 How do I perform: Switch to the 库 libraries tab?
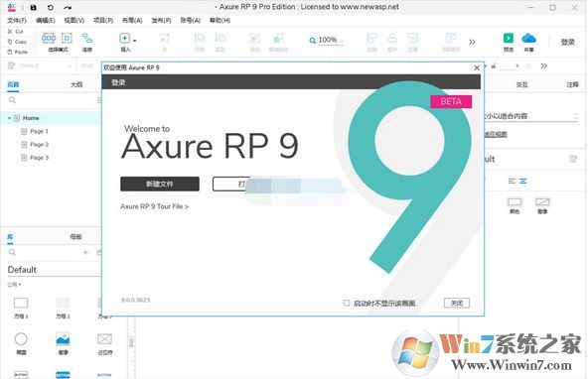point(10,237)
